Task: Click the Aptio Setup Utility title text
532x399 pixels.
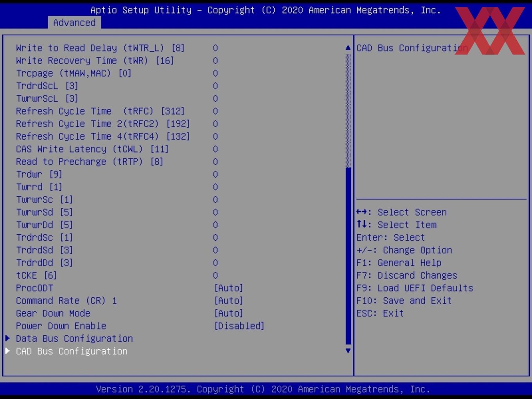Action: coord(266,10)
